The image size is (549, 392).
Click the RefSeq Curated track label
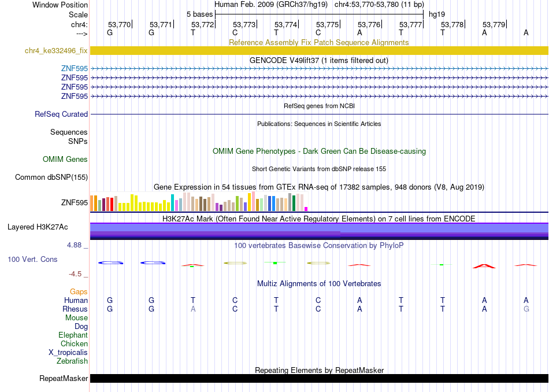pos(61,114)
